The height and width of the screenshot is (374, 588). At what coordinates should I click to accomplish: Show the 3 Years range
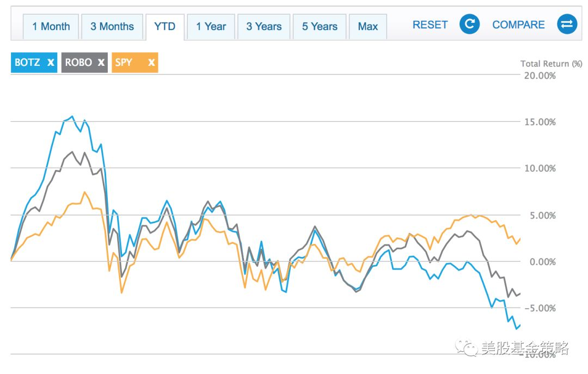pyautogui.click(x=264, y=26)
